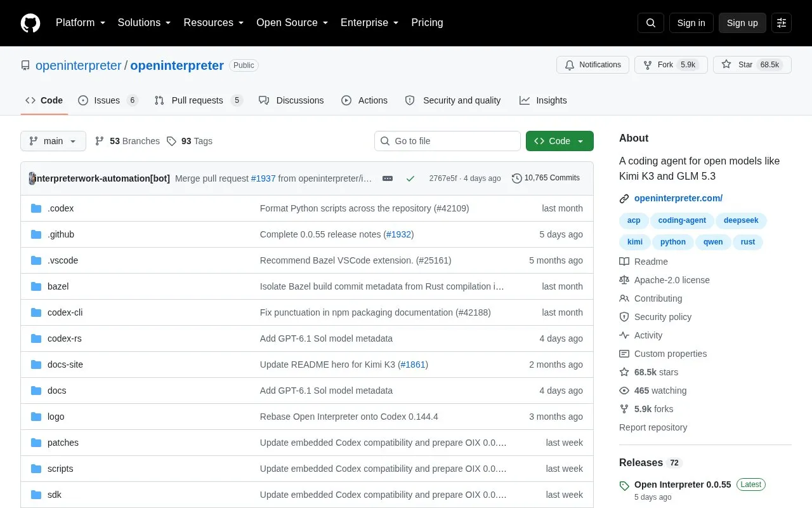812x508 pixels.
Task: Open the main branch selector dropdown
Action: click(53, 141)
